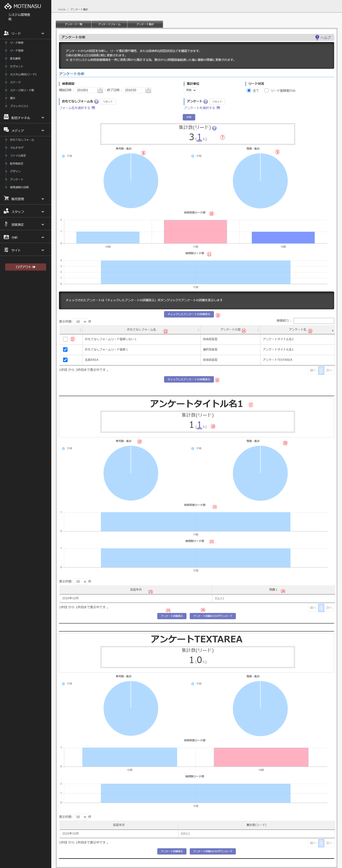Click the 分析 chart icon

pos(6,237)
